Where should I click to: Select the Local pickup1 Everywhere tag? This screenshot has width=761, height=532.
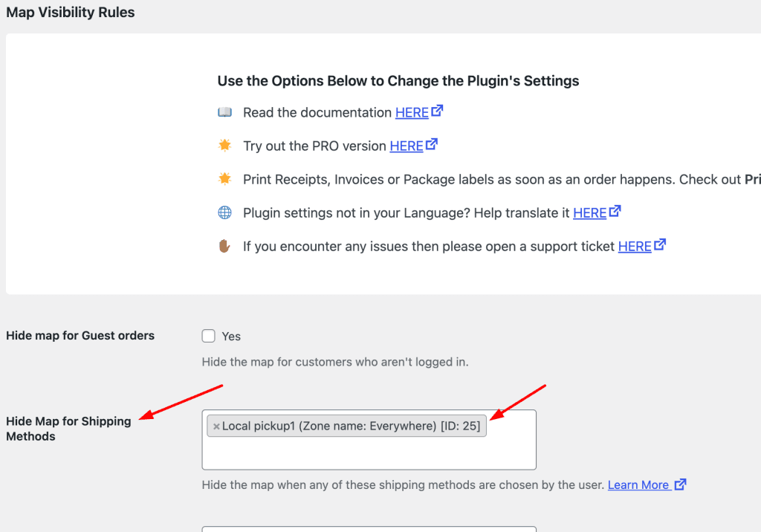point(351,426)
